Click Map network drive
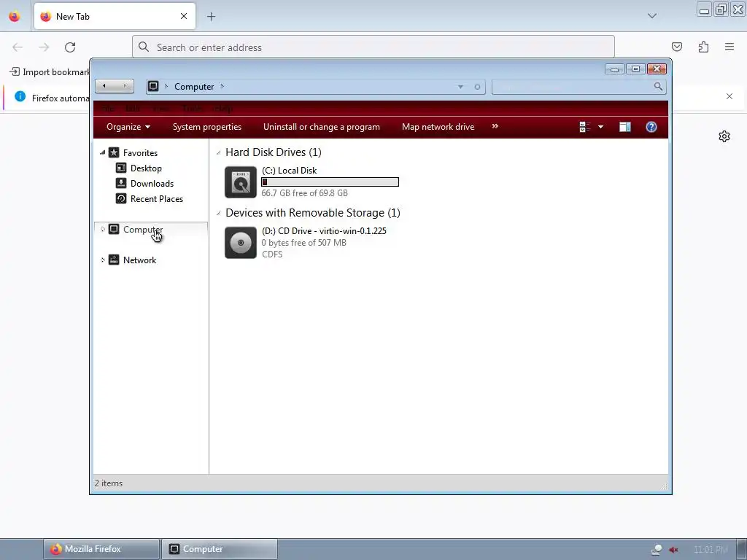Image resolution: width=747 pixels, height=560 pixels. point(438,127)
